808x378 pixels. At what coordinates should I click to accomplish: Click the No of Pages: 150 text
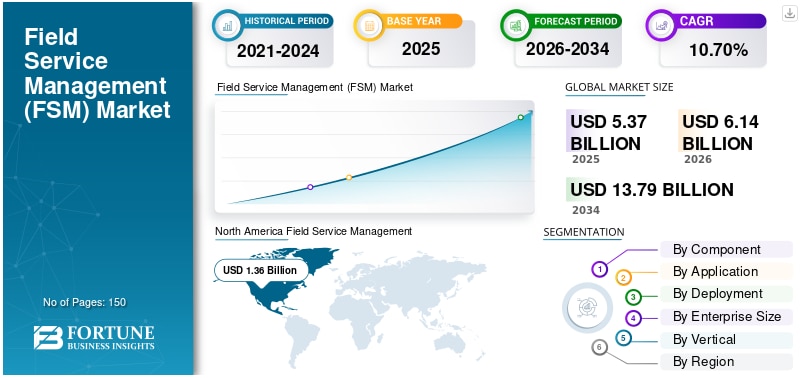pyautogui.click(x=85, y=302)
